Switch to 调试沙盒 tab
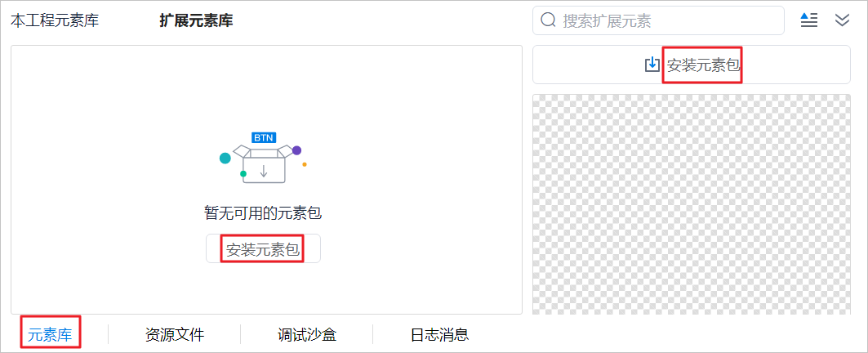Viewport: 868px width, 353px height. coord(307,335)
